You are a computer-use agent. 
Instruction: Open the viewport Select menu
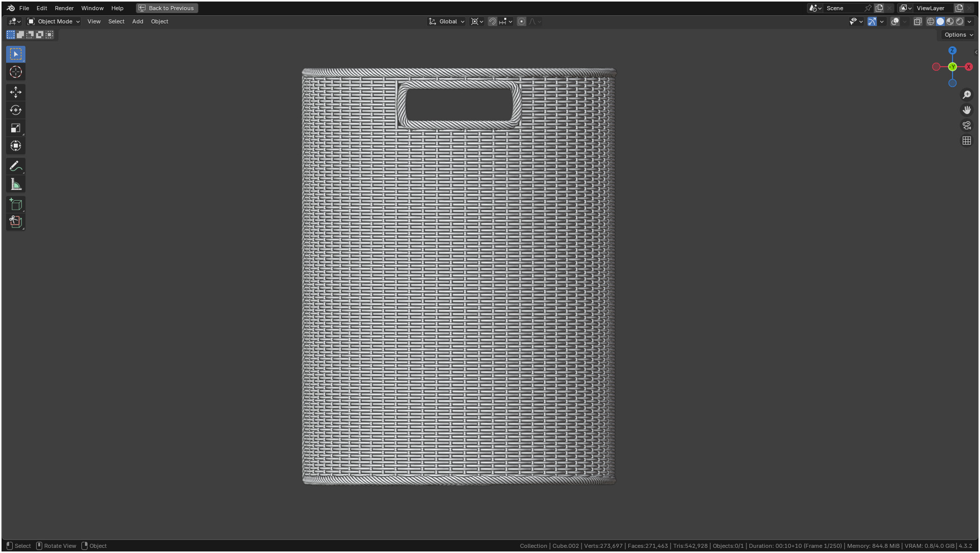(x=116, y=21)
